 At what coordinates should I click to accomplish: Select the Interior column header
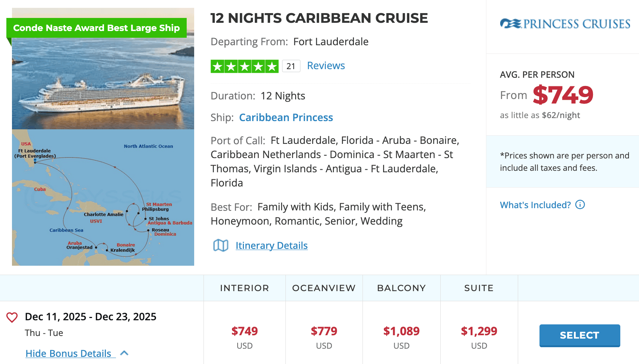[244, 288]
